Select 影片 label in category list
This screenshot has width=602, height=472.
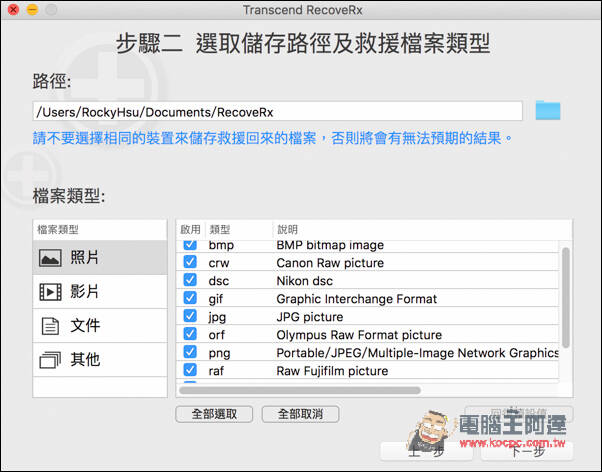pos(84,291)
